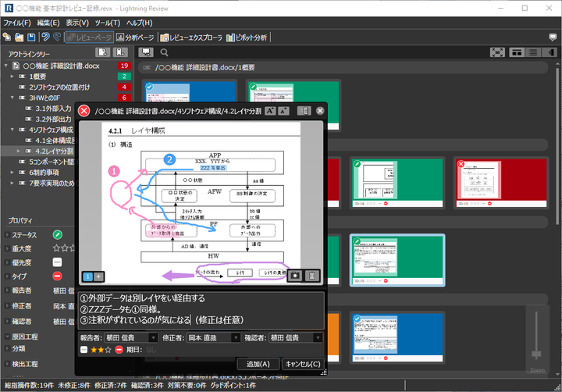Click the undo arrow in toolbar
This screenshot has width=562, height=392.
[x=44, y=37]
